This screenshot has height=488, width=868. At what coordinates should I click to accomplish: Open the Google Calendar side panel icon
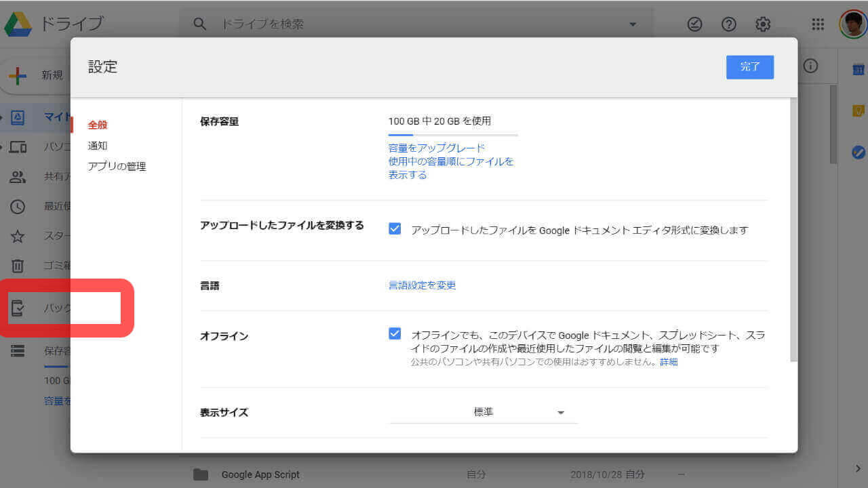coord(858,69)
